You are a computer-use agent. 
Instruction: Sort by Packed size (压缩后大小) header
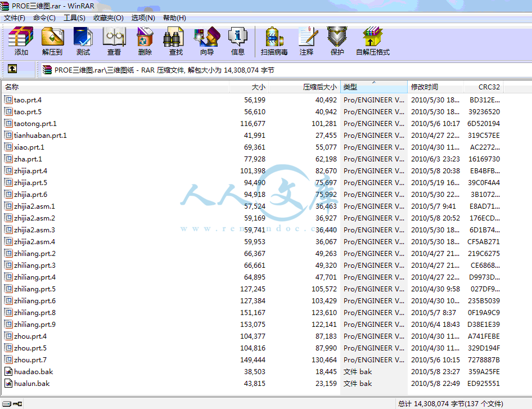coord(304,87)
